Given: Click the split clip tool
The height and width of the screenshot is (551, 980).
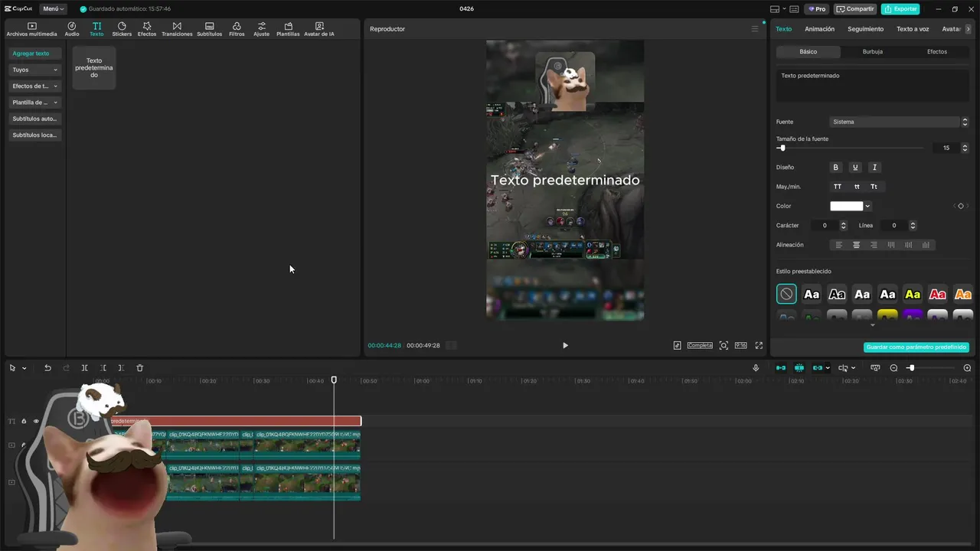Looking at the screenshot, I should click(x=84, y=368).
